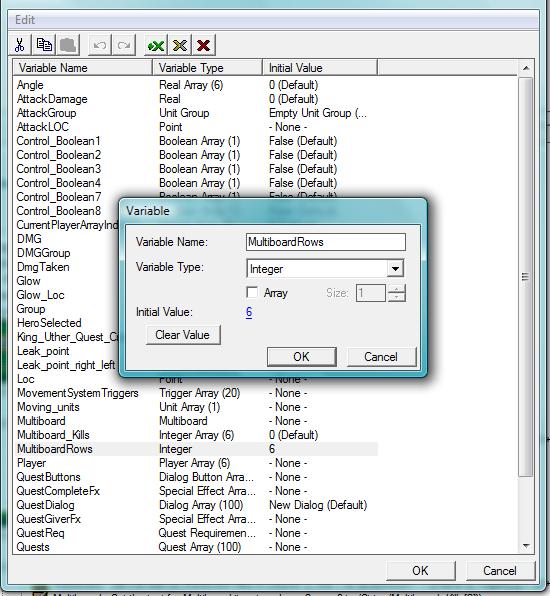Select the Glow_Loc variable row
The image size is (550, 596).
(40, 295)
